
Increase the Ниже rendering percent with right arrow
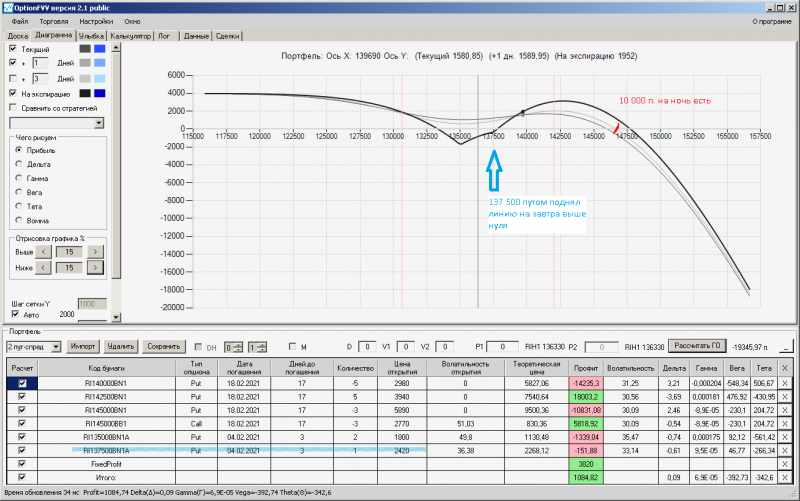pos(95,268)
